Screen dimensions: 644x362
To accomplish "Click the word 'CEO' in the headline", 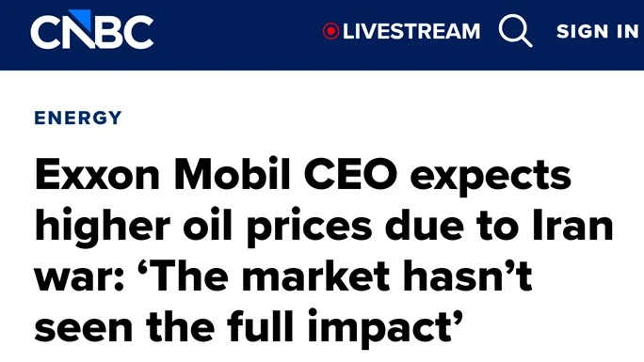I will point(351,174).
